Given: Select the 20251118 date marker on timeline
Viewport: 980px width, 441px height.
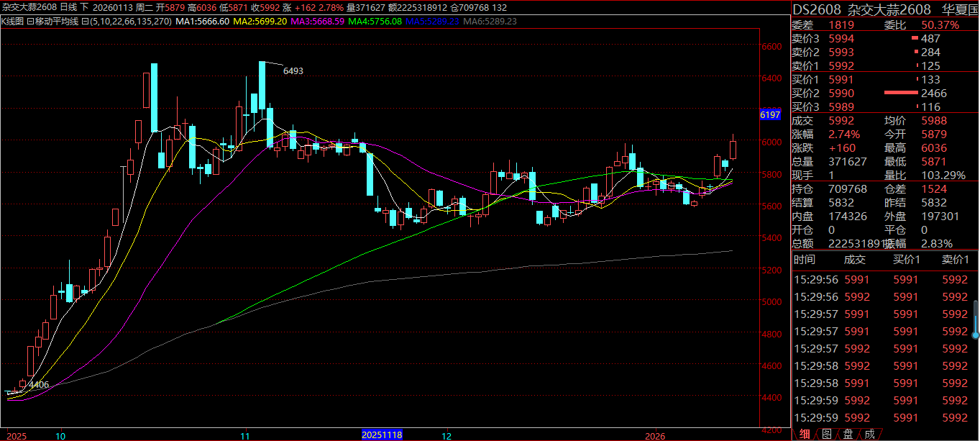Looking at the screenshot, I should pos(381,435).
